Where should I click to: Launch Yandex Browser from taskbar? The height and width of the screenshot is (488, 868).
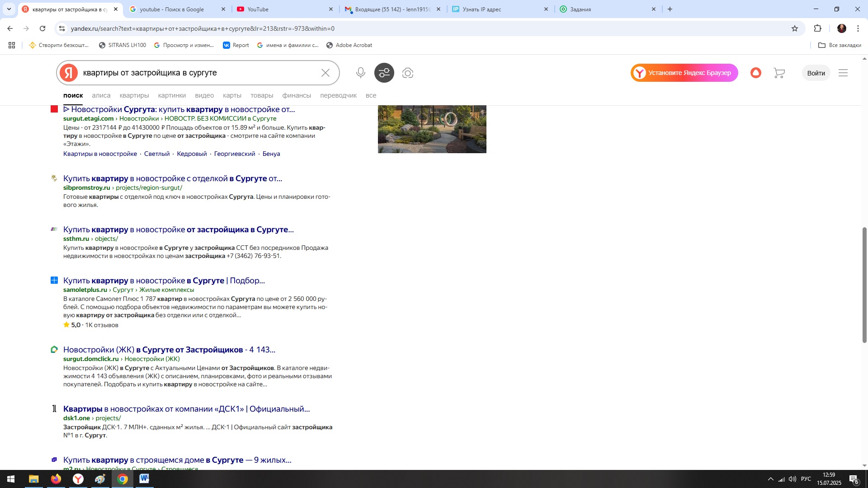tap(78, 479)
